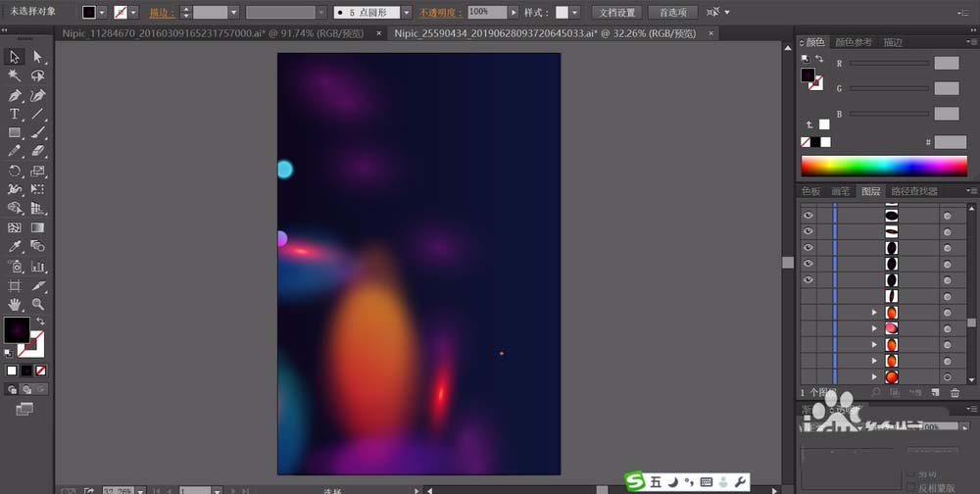Open the stroke color dropdown in control bar
Screen dimensions: 980x494
133,13
